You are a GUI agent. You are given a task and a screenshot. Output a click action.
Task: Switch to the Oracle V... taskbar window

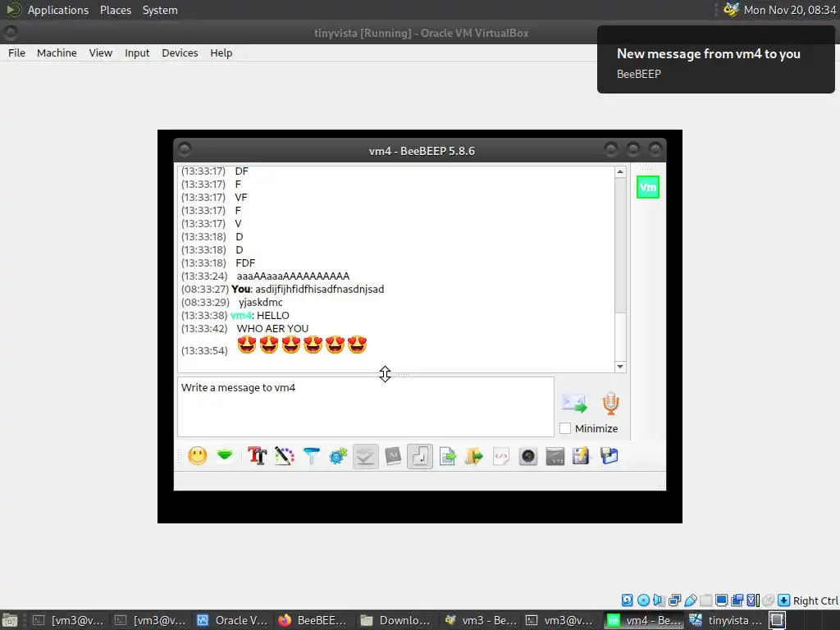(x=231, y=620)
